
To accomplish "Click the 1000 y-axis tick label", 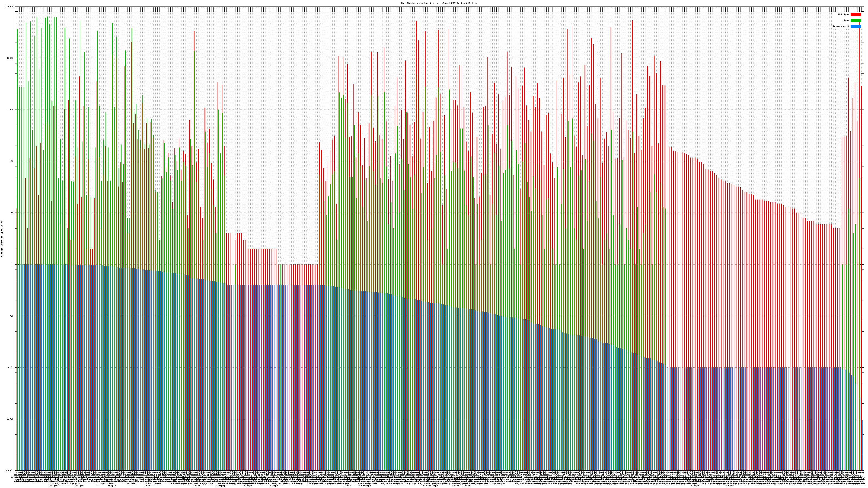I will [11, 110].
